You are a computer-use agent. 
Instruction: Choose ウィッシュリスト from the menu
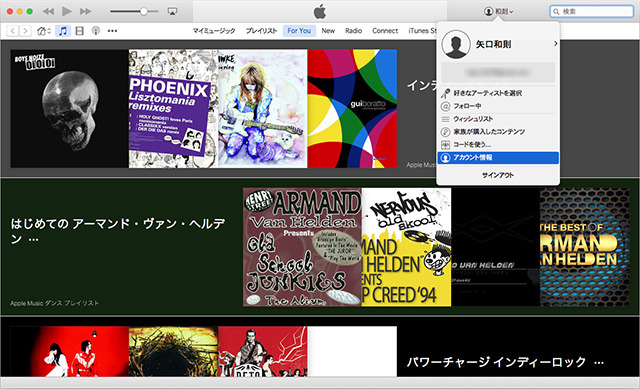click(498, 119)
